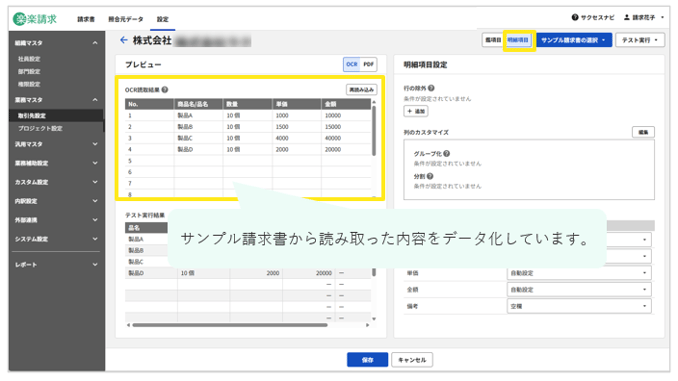
Task: Select cell 製品A in the OCR table
Action: [198, 115]
